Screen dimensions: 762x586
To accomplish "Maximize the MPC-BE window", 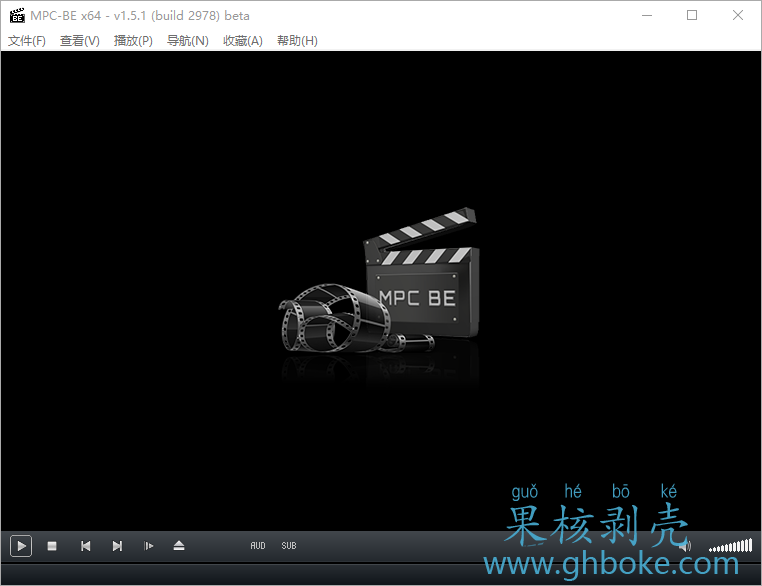I will pos(692,16).
